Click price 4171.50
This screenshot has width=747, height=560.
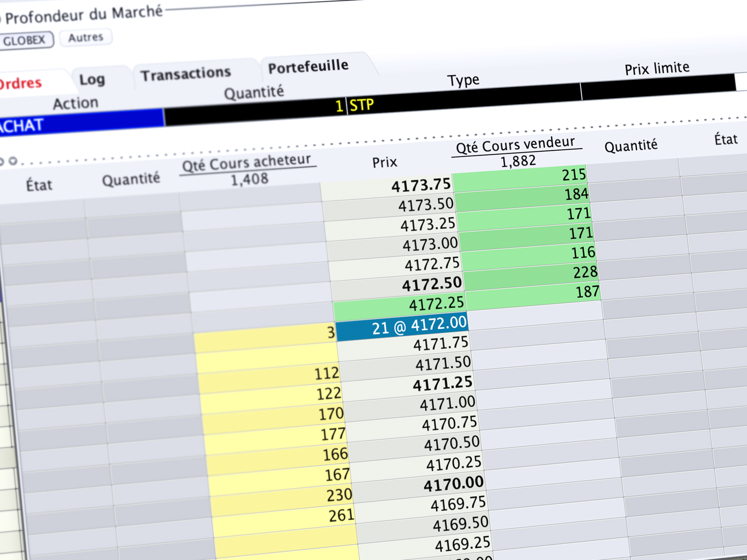pyautogui.click(x=443, y=364)
